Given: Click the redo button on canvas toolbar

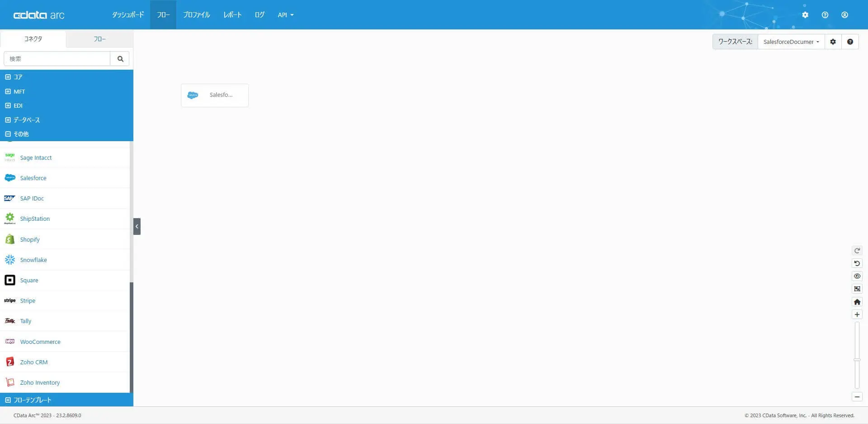Looking at the screenshot, I should click(x=857, y=251).
